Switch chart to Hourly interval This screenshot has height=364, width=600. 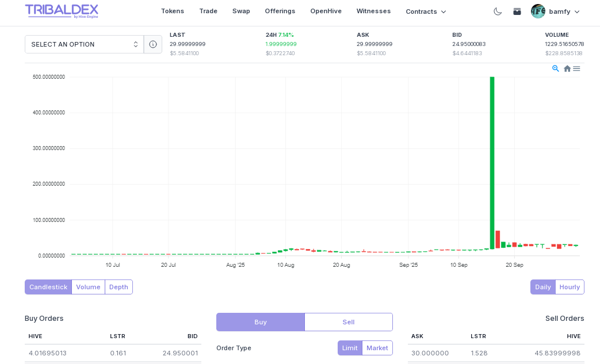pos(570,287)
